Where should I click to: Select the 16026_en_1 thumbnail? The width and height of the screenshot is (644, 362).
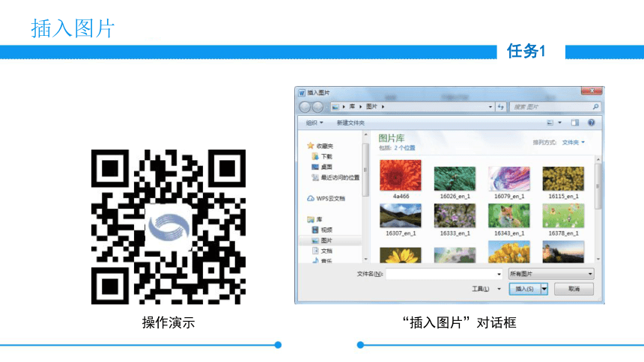tap(455, 179)
